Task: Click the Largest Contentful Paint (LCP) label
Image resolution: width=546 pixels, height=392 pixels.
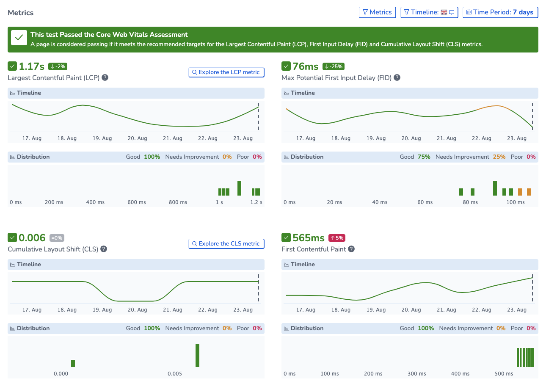Action: point(54,78)
